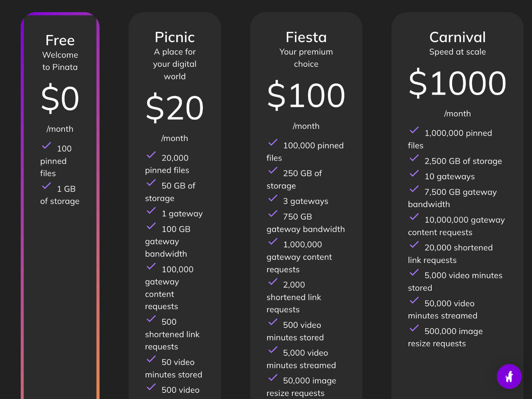Screen dimensions: 532x399
Task: Click the $0 price on Free plan
Action: click(x=60, y=98)
